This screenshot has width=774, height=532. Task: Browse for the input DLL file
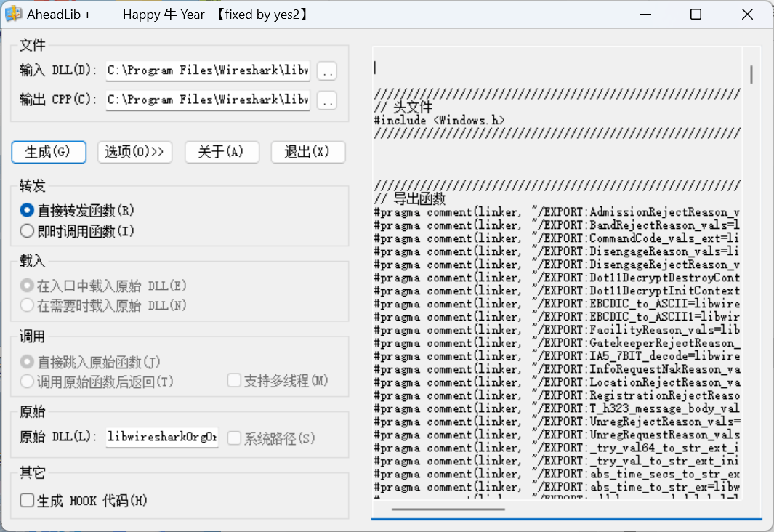point(327,71)
